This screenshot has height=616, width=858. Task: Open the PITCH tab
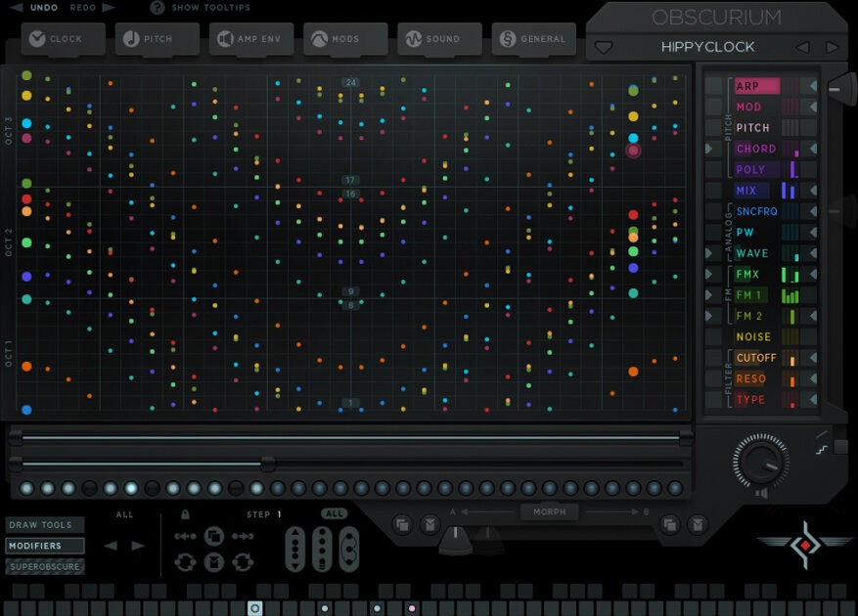(158, 39)
